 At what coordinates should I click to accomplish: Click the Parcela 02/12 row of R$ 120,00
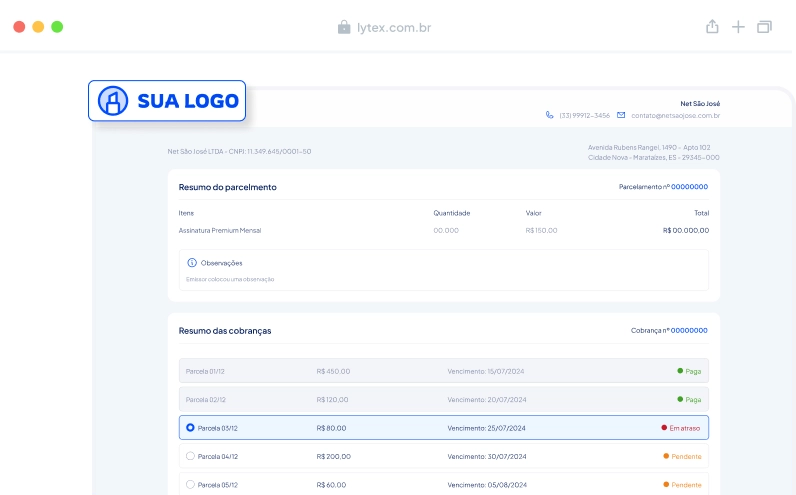tap(444, 400)
